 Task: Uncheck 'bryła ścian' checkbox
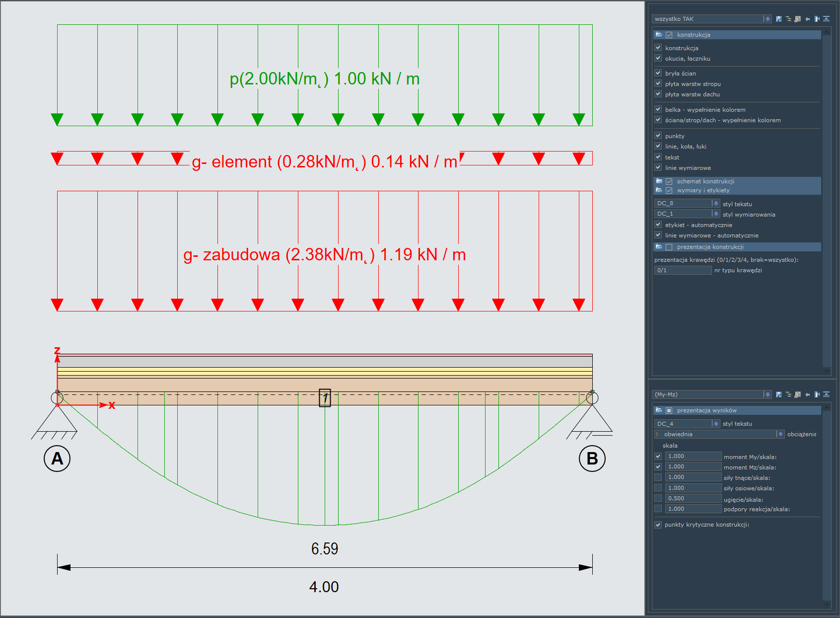pyautogui.click(x=658, y=73)
